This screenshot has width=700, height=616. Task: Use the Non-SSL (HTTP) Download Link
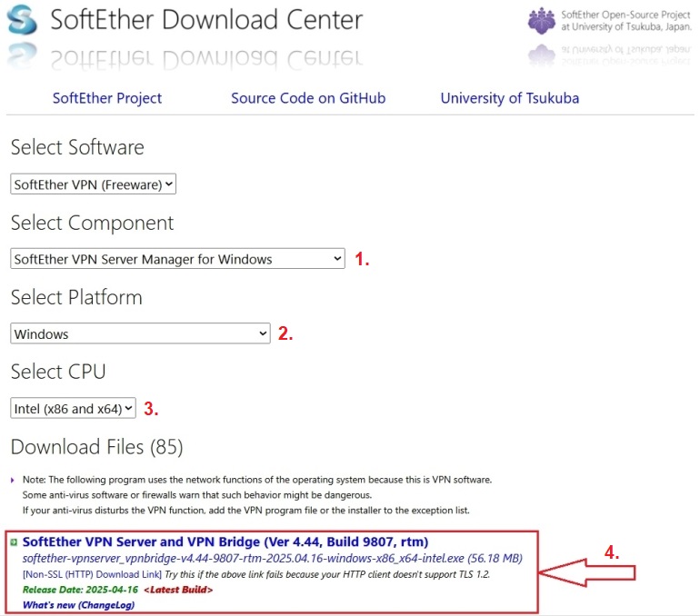(91, 574)
